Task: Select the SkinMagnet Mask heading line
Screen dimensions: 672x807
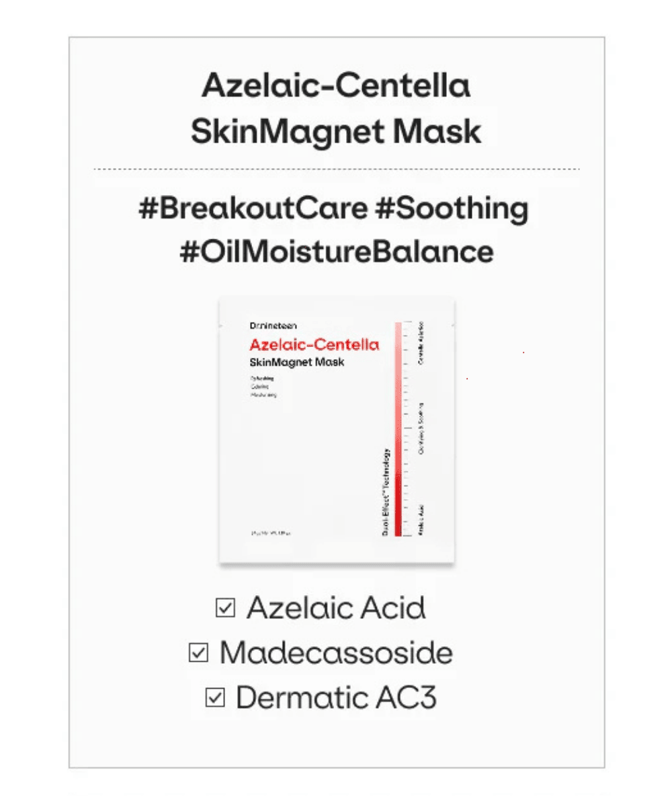Action: 336,132
